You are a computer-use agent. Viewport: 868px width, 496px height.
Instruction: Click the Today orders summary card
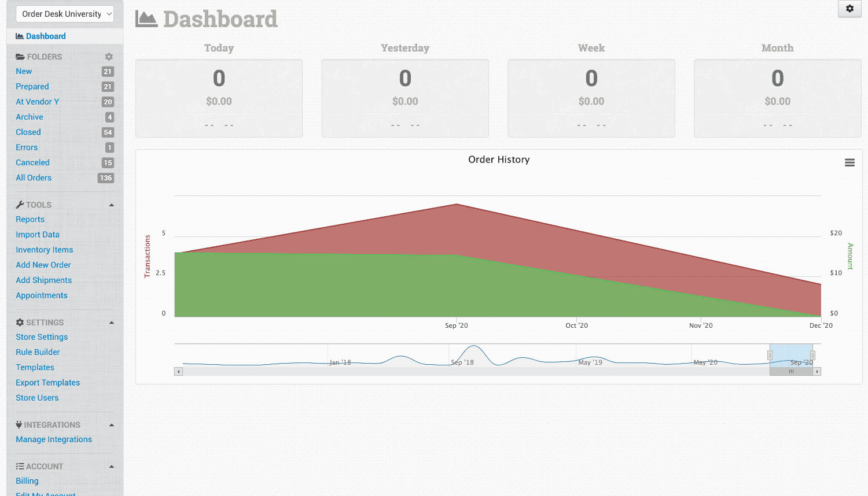219,98
